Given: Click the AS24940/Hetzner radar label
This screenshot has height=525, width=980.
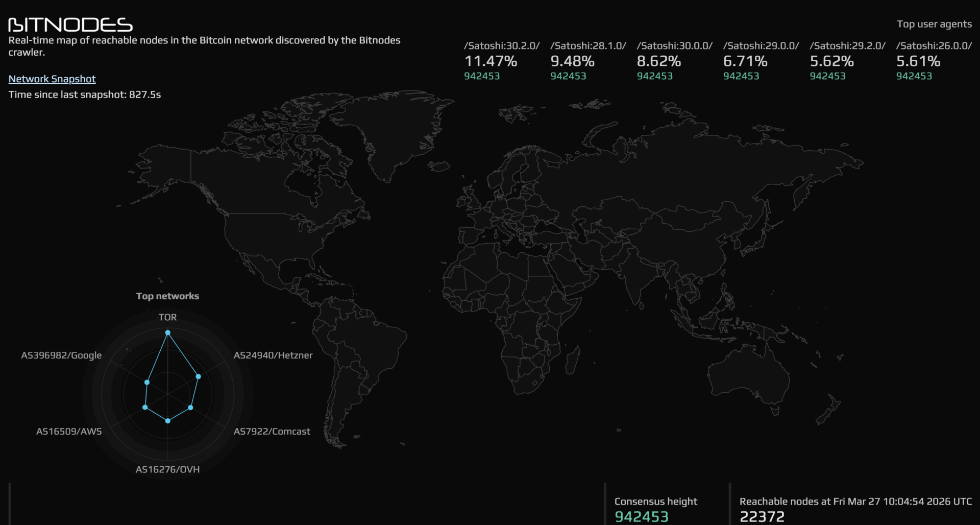Looking at the screenshot, I should tap(273, 355).
